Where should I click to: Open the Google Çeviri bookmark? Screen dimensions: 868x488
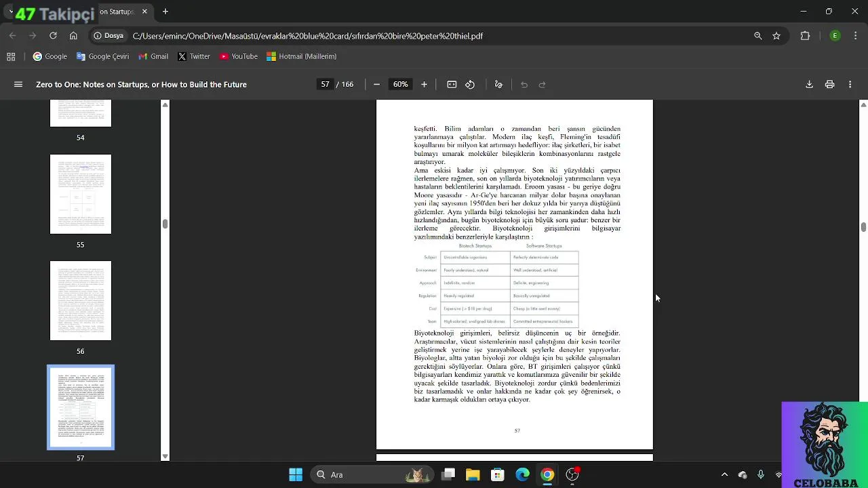pos(102,56)
